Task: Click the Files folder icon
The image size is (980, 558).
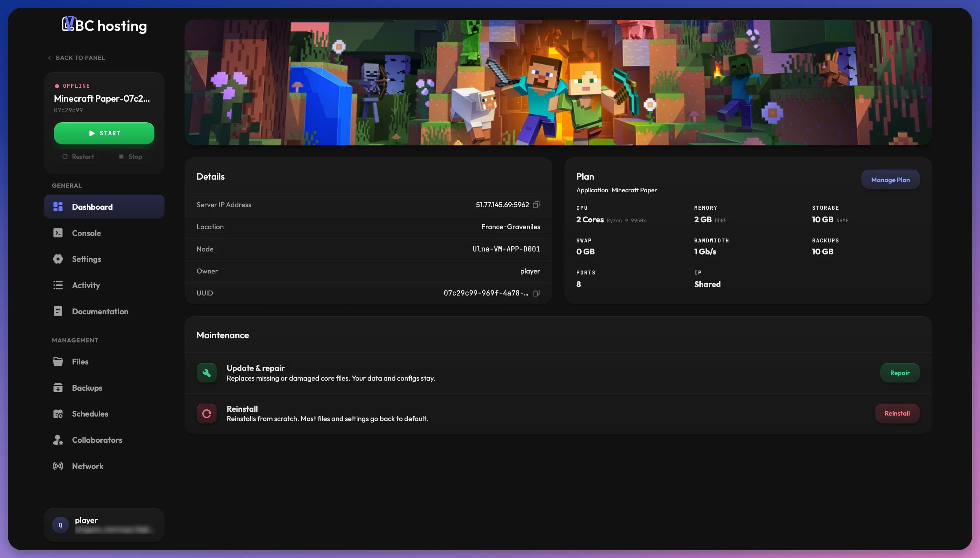Action: [58, 362]
